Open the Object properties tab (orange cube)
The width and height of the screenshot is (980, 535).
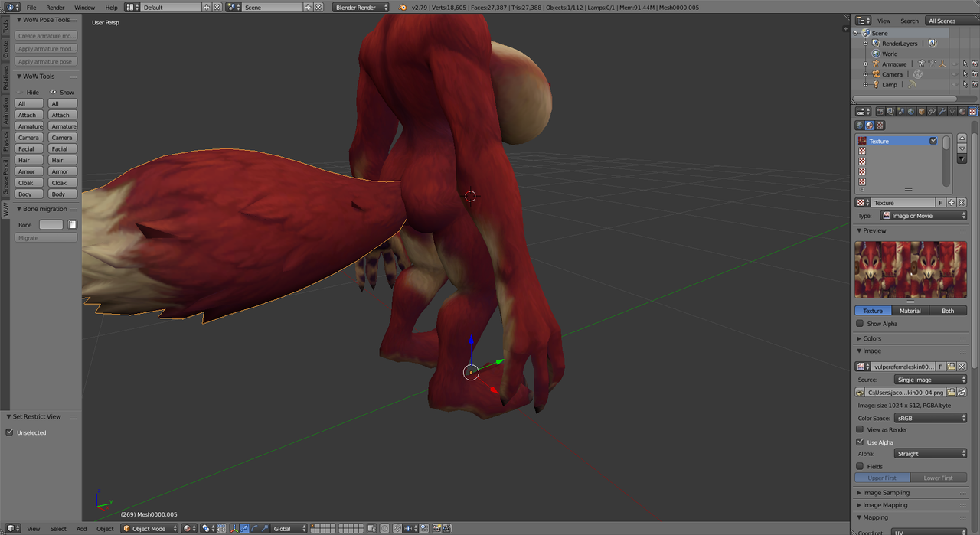point(922,111)
